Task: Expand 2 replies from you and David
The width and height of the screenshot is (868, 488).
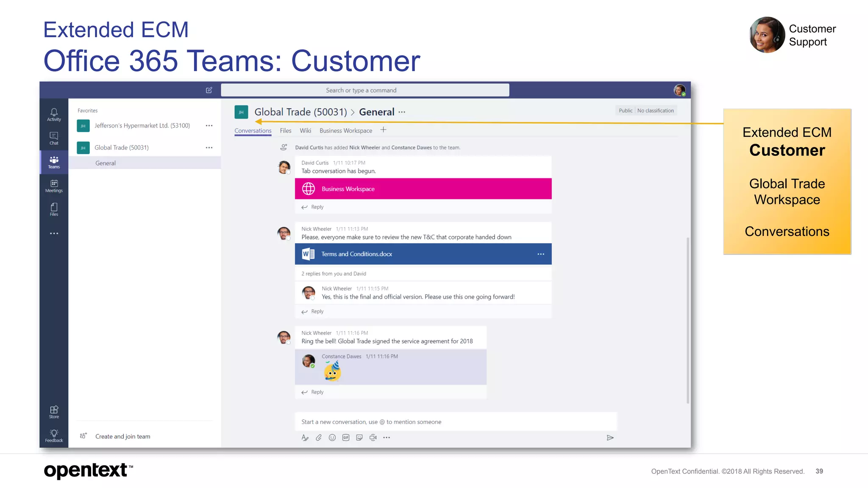Action: (x=334, y=274)
